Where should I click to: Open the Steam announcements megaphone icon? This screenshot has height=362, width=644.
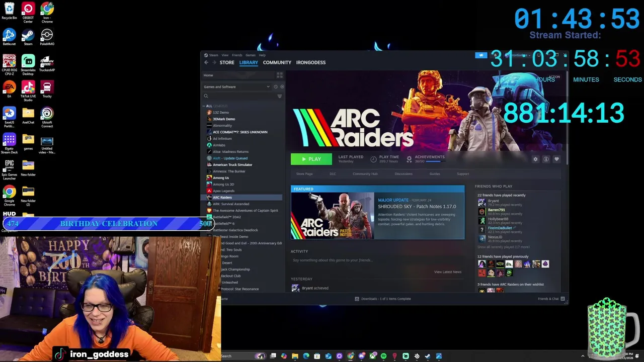(x=481, y=55)
